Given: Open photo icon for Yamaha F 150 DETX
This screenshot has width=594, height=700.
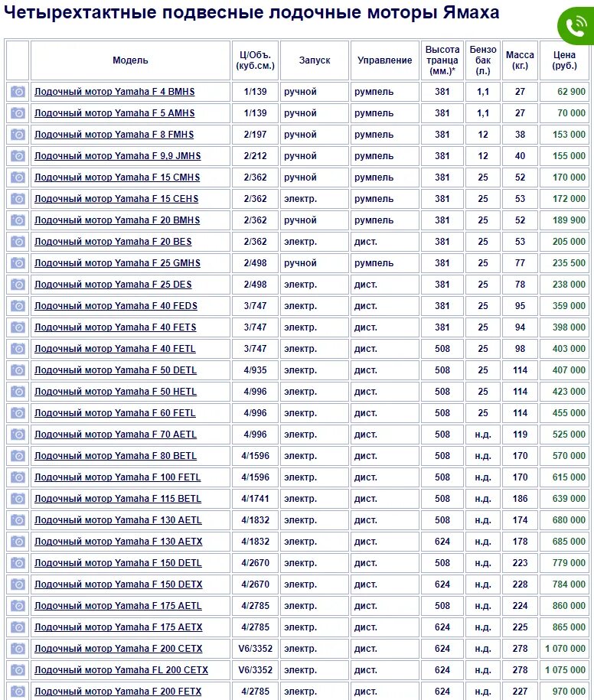Looking at the screenshot, I should [x=18, y=584].
